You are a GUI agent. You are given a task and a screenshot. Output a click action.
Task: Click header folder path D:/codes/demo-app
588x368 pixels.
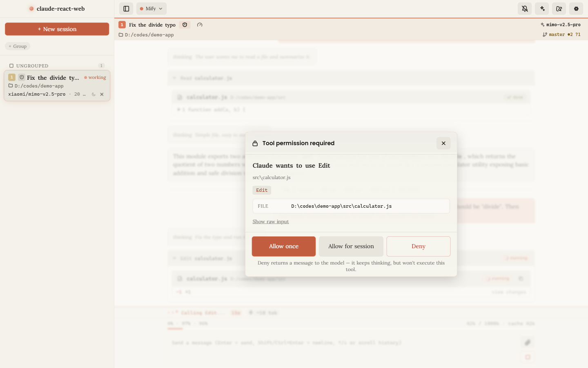pos(149,35)
